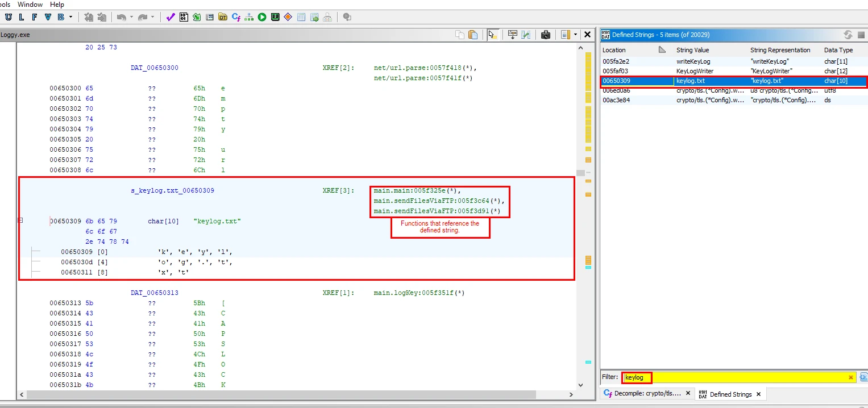
Task: Click the s_keylog.txt_00650309 label
Action: pos(172,190)
